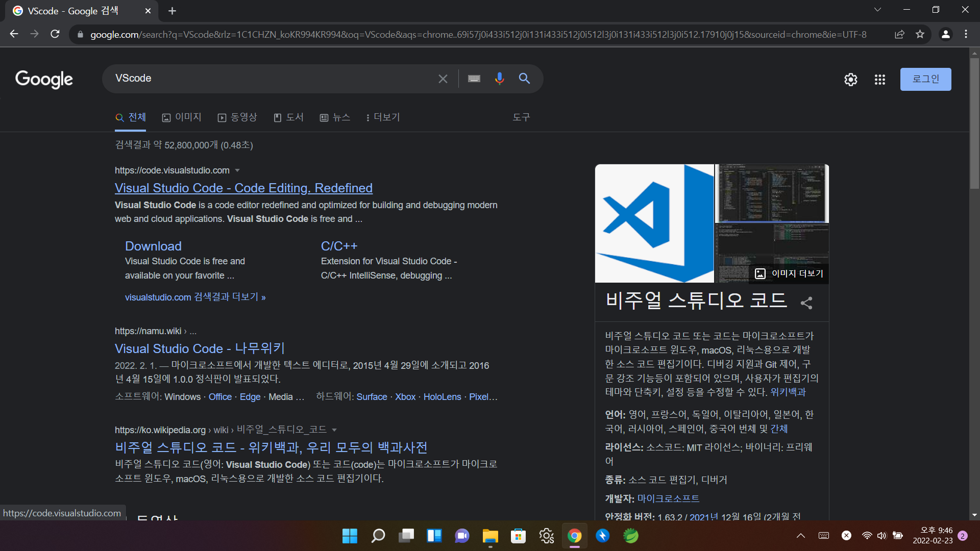This screenshot has width=980, height=551.
Task: Switch to the 이미지 images tab
Action: (182, 117)
